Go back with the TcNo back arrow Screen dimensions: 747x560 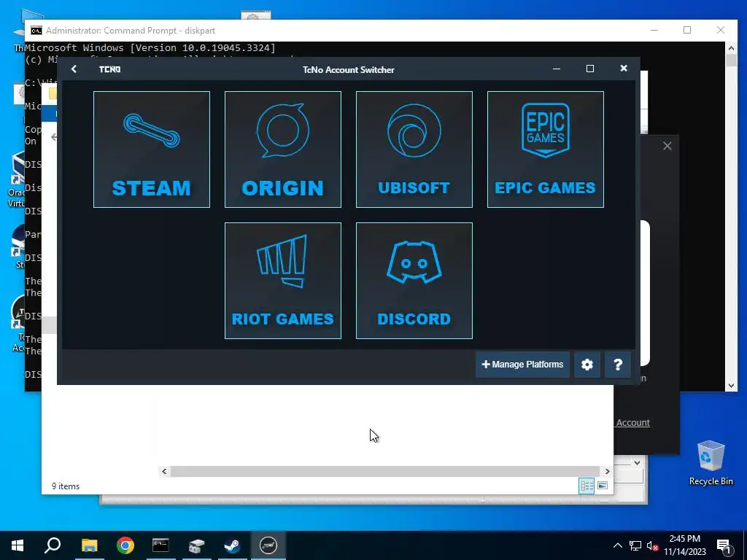click(x=74, y=69)
